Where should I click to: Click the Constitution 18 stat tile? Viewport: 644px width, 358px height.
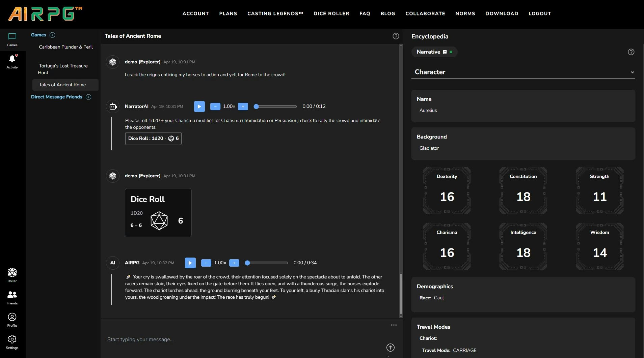[523, 190]
